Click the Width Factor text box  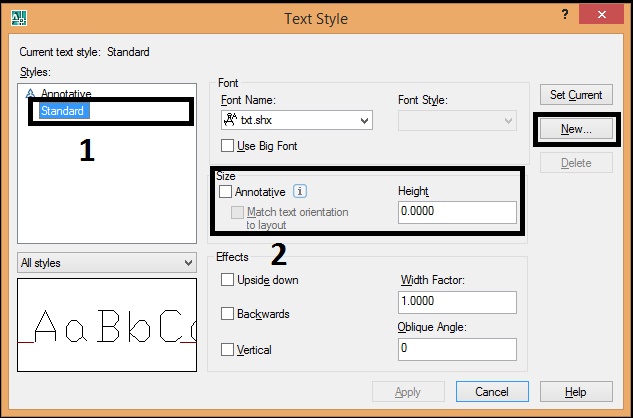point(456,302)
